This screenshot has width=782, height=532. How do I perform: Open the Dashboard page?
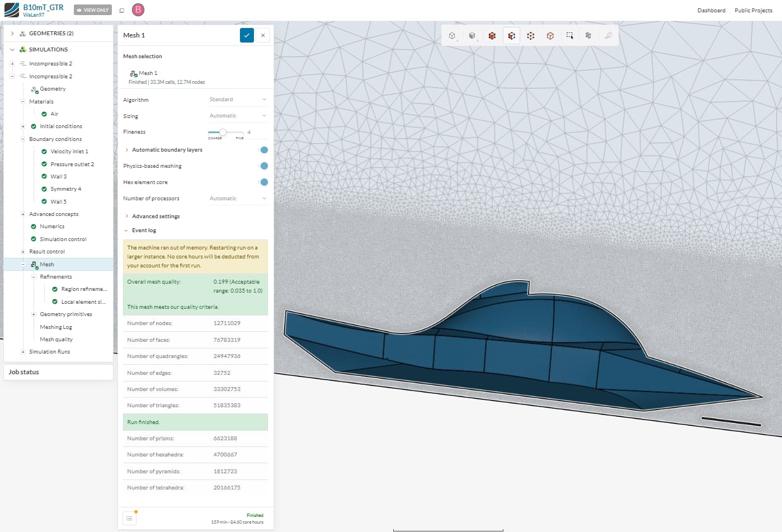click(711, 10)
